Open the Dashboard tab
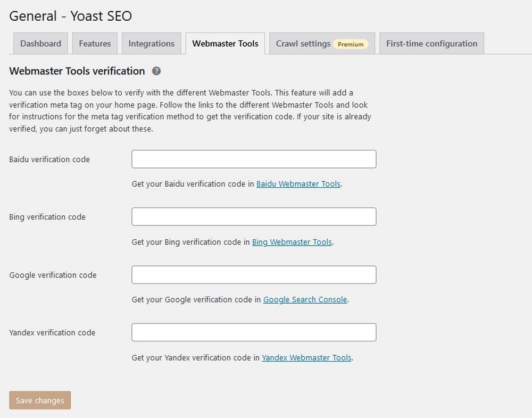The width and height of the screenshot is (532, 418). pos(41,44)
